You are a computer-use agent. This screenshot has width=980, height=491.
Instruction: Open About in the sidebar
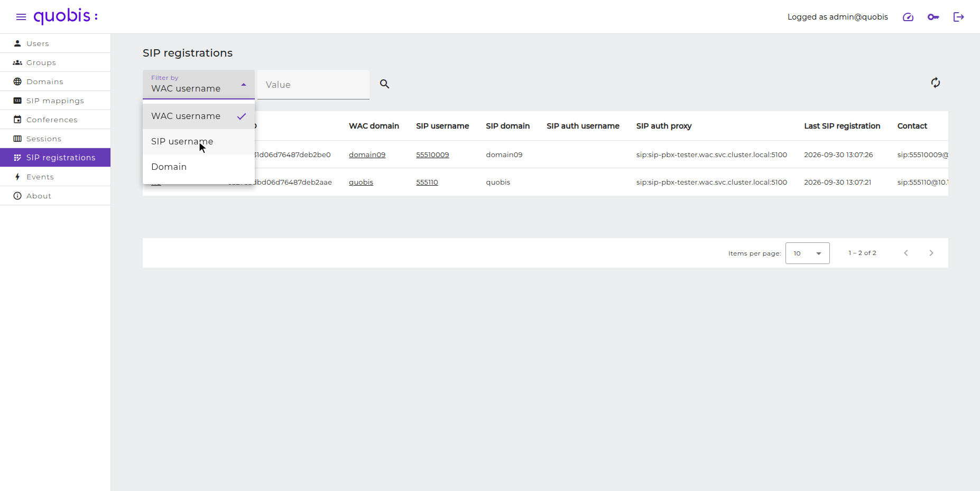pyautogui.click(x=55, y=196)
